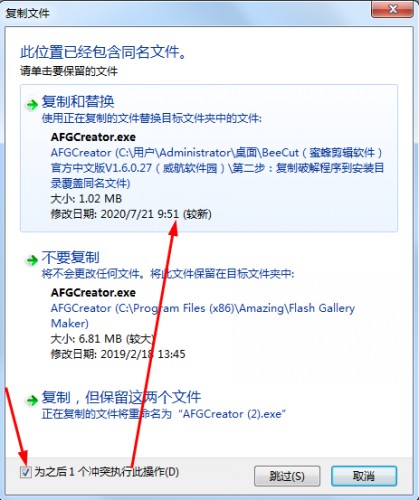Click the Flash Gallery Maker destination path
Screen dimensions: 419x500
(x=203, y=315)
